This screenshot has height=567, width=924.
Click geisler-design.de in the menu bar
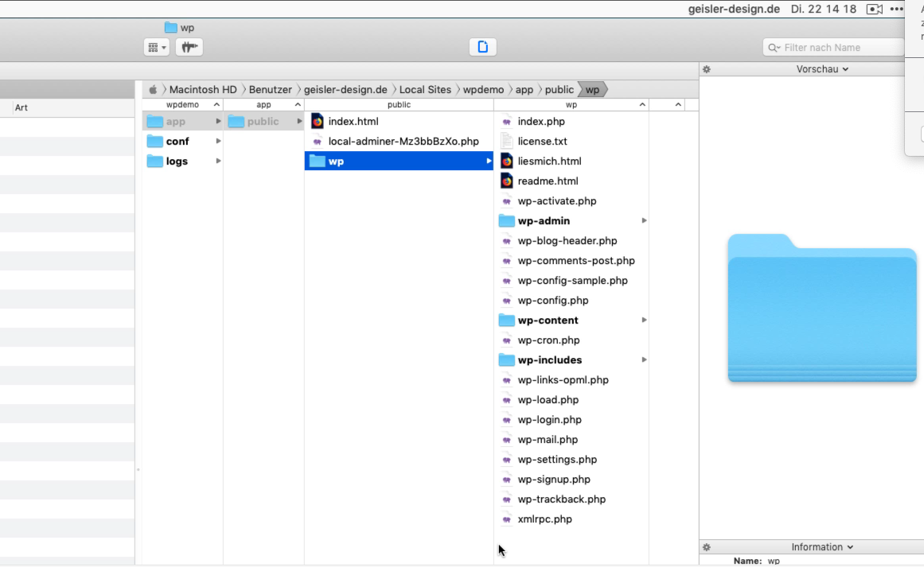coord(734,9)
